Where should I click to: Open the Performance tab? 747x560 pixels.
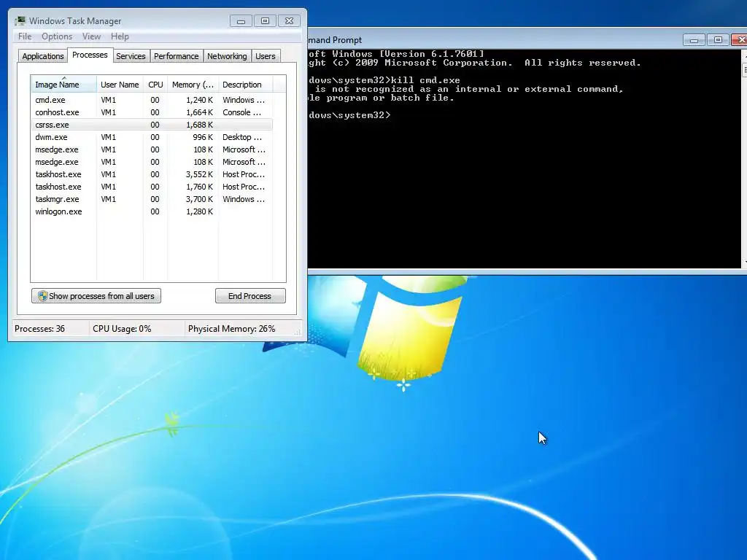point(177,56)
